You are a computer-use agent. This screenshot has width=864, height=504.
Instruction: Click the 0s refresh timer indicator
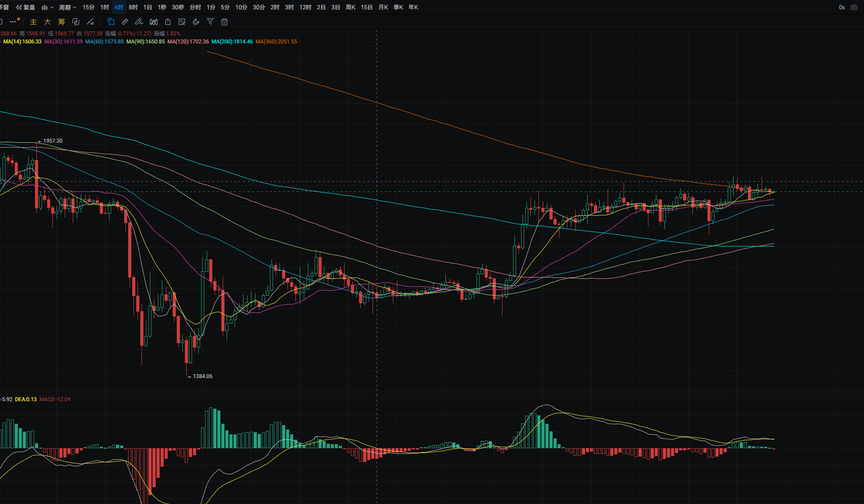(842, 7)
